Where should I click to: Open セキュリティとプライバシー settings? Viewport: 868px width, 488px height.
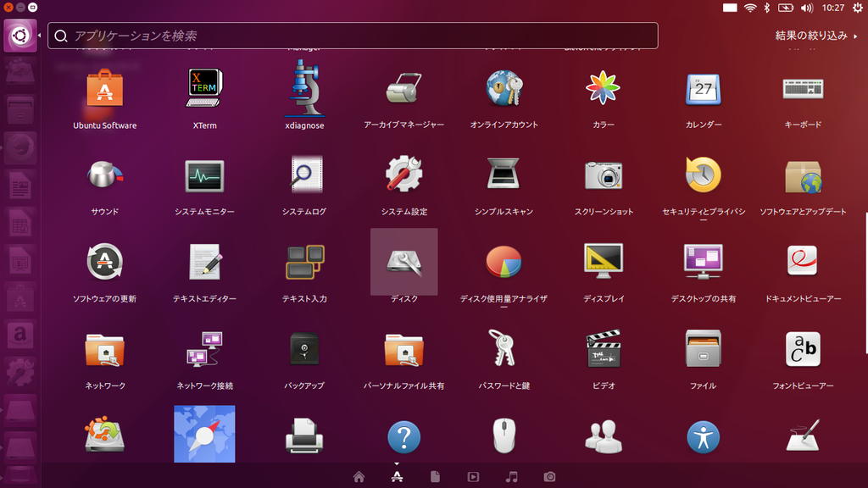[x=703, y=175]
